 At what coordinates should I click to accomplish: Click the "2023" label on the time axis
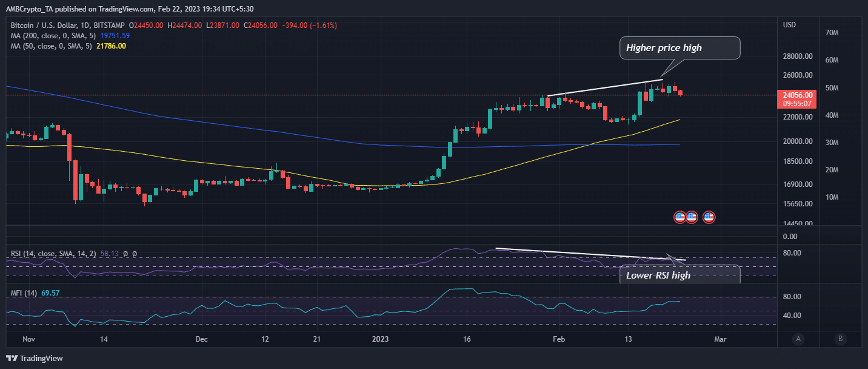click(x=381, y=339)
